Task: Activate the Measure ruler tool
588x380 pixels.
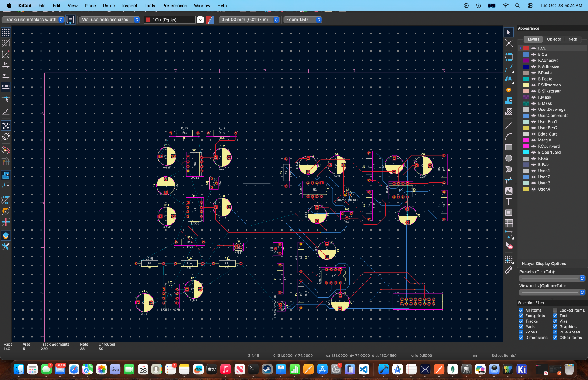Action: [509, 270]
